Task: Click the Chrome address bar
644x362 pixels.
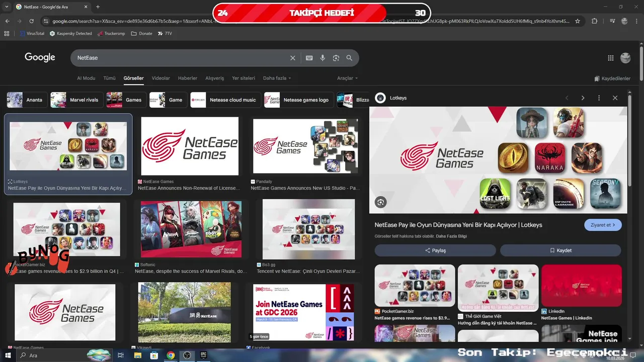Action: [x=311, y=21]
